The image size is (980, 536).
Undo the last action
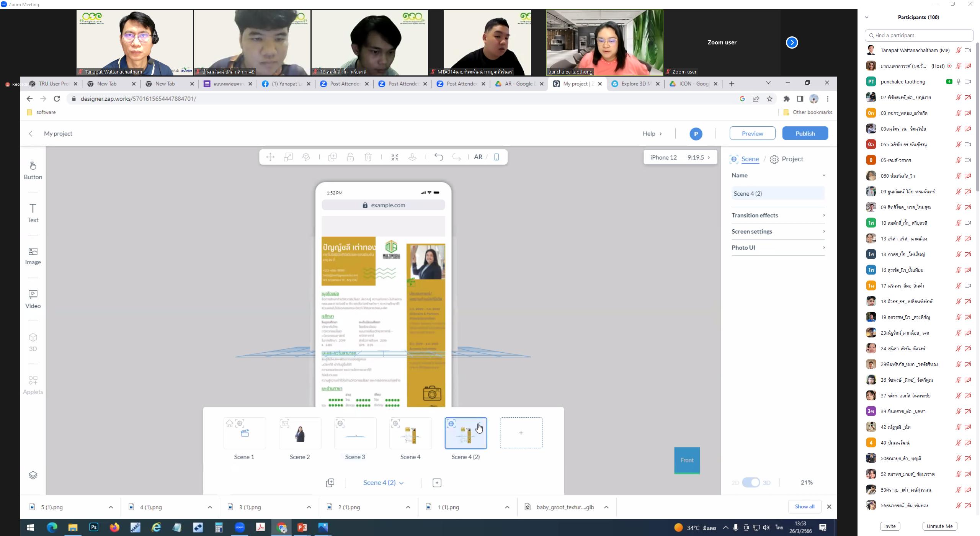(x=439, y=157)
